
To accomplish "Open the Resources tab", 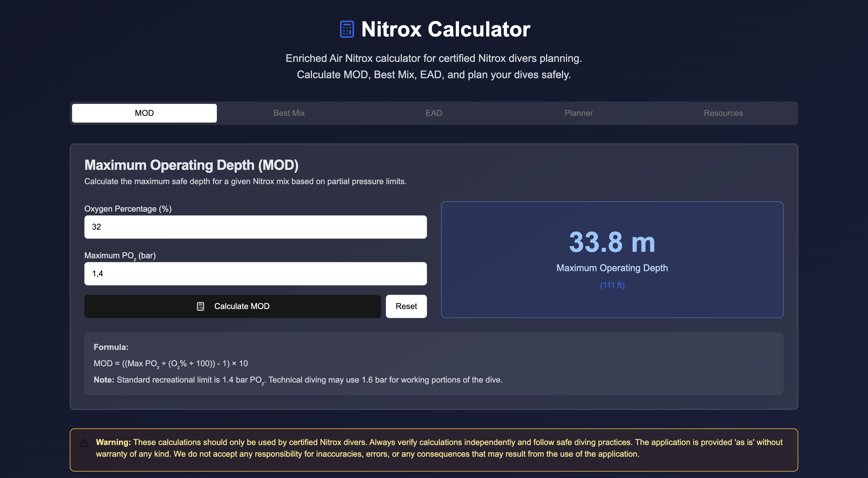I will (723, 113).
